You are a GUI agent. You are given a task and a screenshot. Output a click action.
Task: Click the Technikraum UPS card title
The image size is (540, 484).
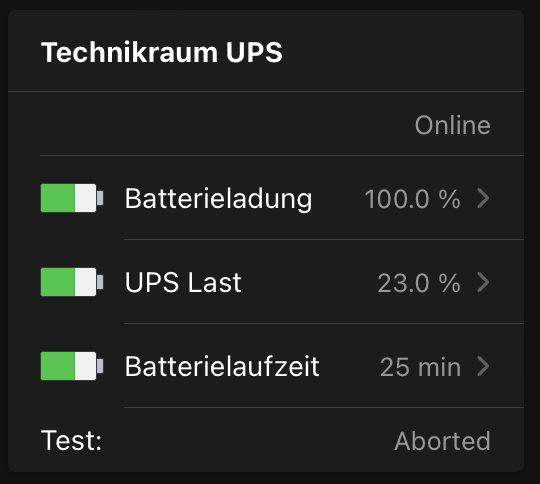tap(162, 52)
